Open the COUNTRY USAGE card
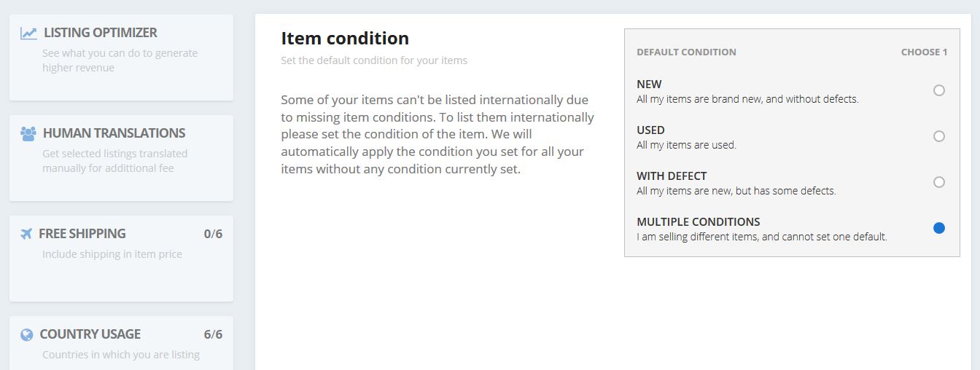 click(x=121, y=343)
